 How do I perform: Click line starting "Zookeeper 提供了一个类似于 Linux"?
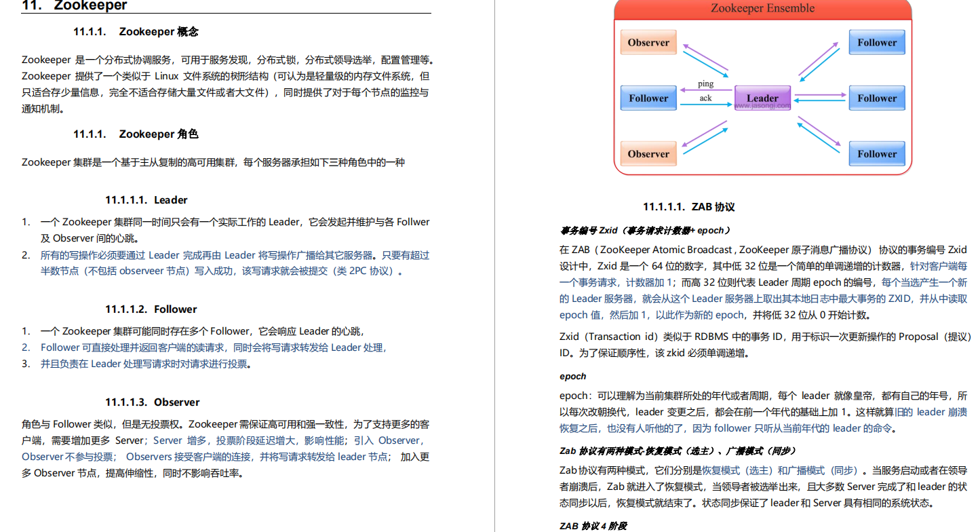(x=226, y=76)
